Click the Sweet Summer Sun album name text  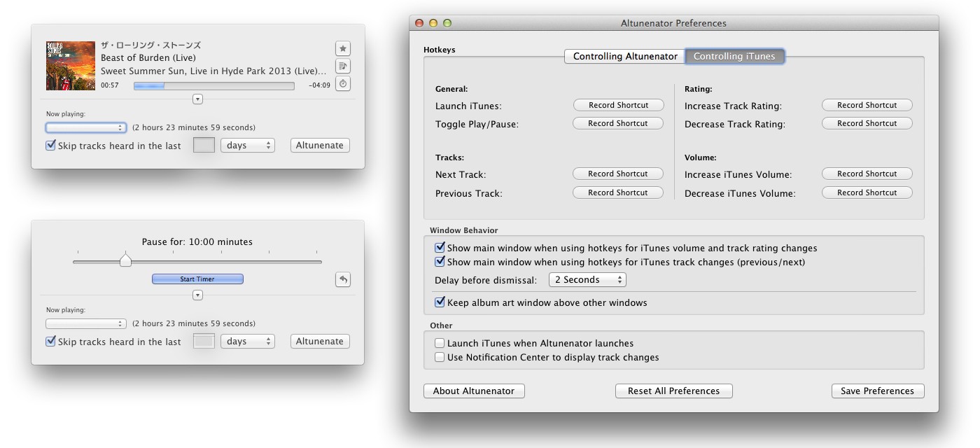click(x=213, y=71)
